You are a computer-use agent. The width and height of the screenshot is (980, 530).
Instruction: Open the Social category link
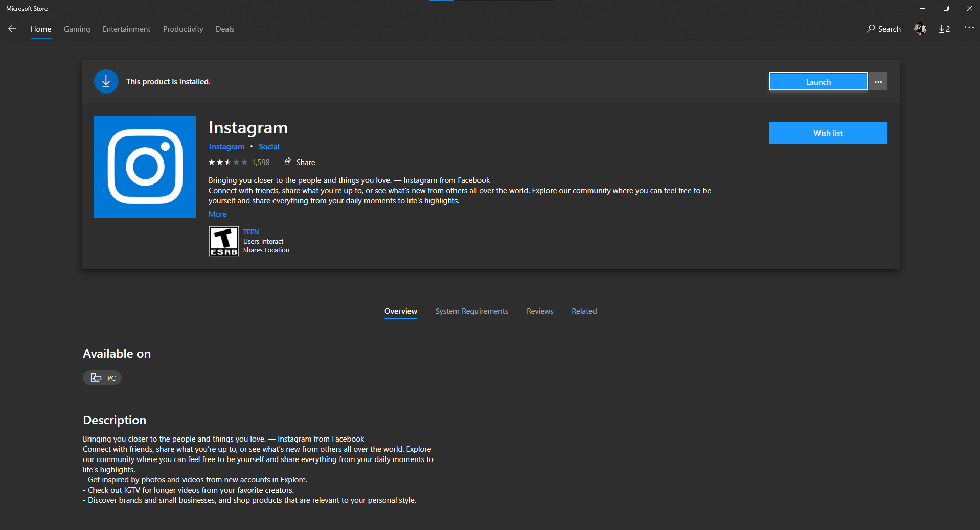(269, 147)
